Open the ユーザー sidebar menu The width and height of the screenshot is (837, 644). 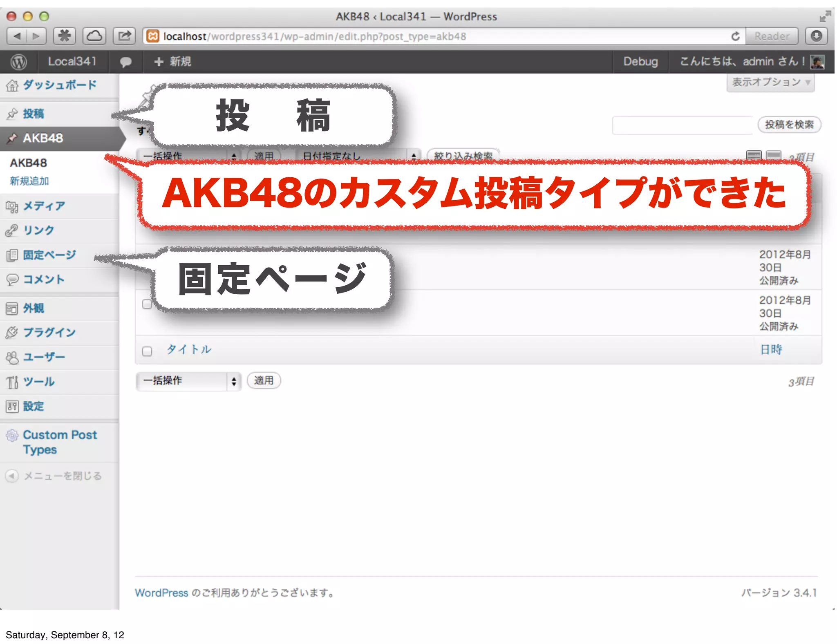click(x=44, y=357)
